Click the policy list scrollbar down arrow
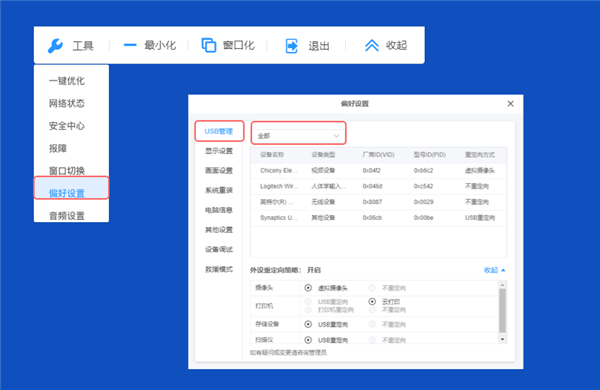The image size is (600, 390). [502, 339]
